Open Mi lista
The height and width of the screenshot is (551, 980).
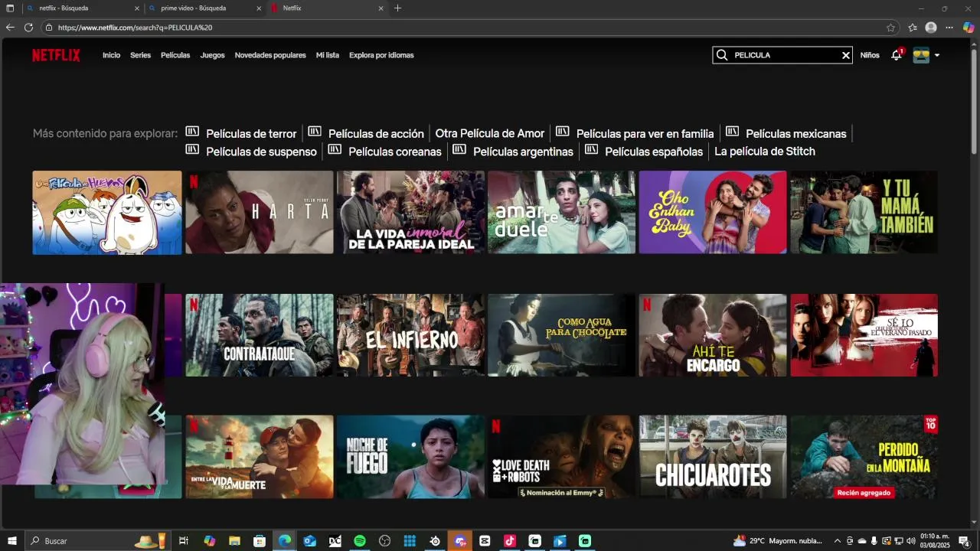(328, 55)
